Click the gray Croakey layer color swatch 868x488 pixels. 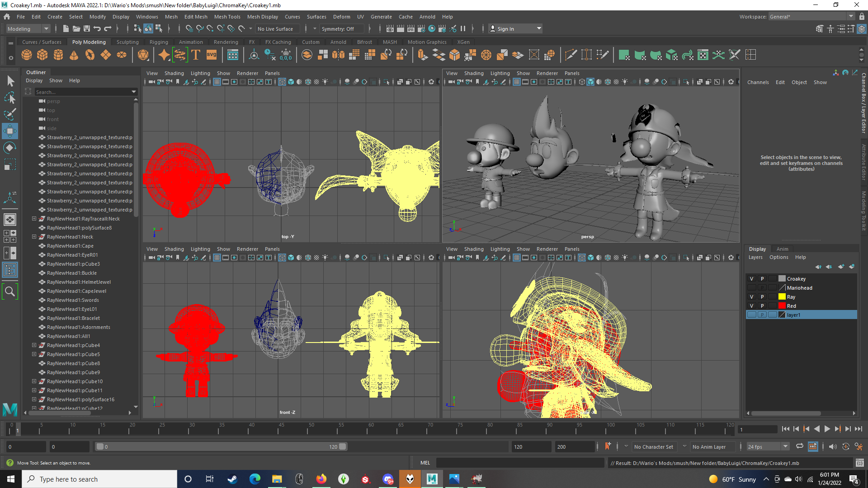coord(782,279)
